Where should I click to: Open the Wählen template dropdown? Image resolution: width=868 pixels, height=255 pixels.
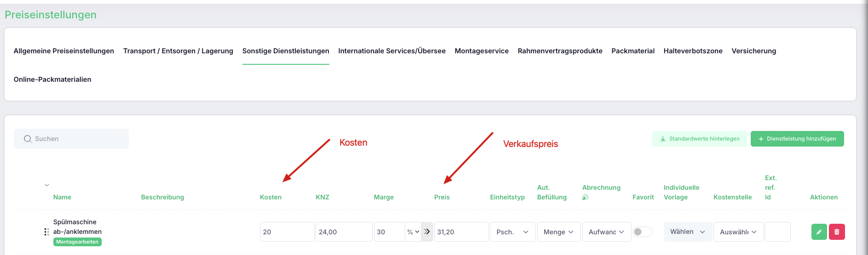click(x=688, y=232)
